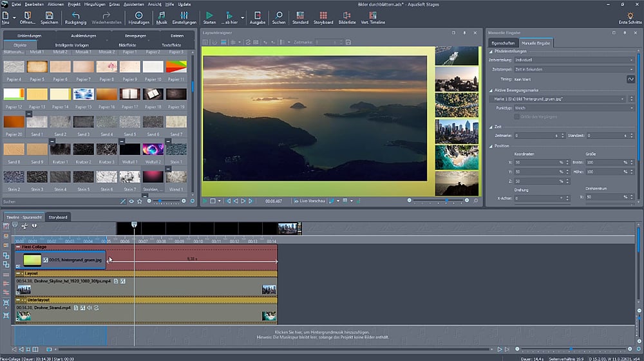Click the Timing curve icon button
This screenshot has width=644, height=361.
pos(631,79)
